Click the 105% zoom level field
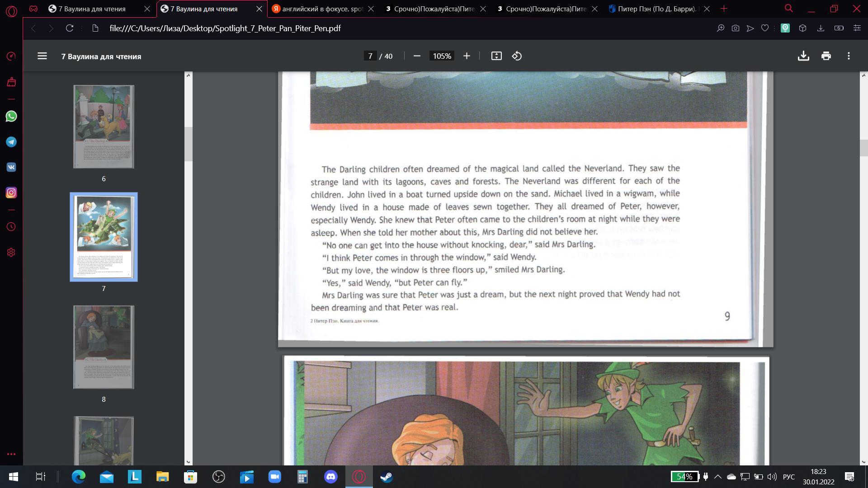The image size is (868, 488). point(442,56)
